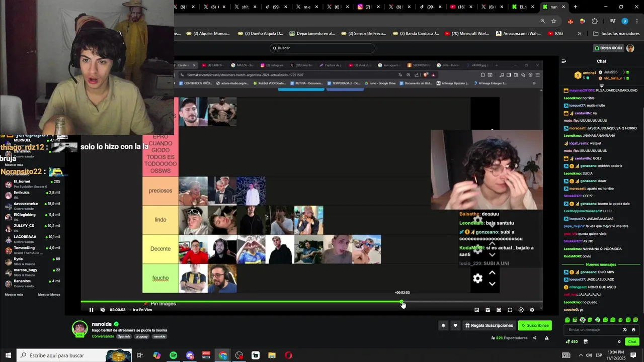
Task: Report stream with warning triangle icon
Action: 546,338
